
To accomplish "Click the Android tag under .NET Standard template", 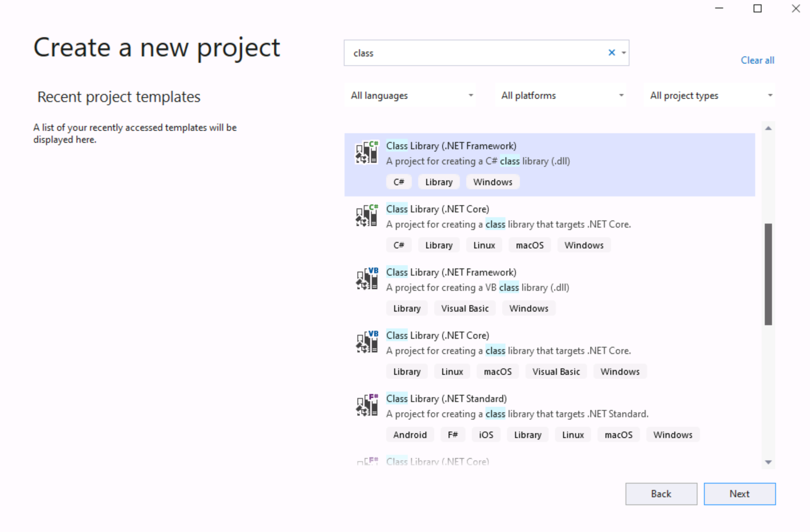I will tap(410, 435).
